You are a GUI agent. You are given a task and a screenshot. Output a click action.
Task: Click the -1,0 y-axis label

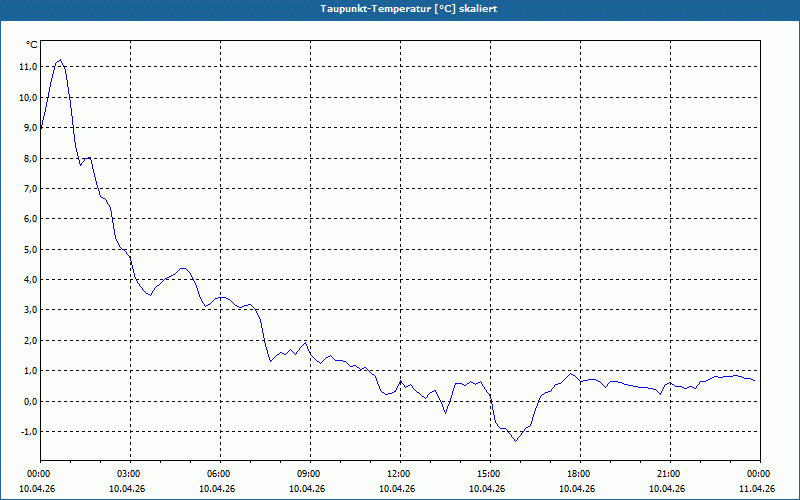[x=29, y=432]
